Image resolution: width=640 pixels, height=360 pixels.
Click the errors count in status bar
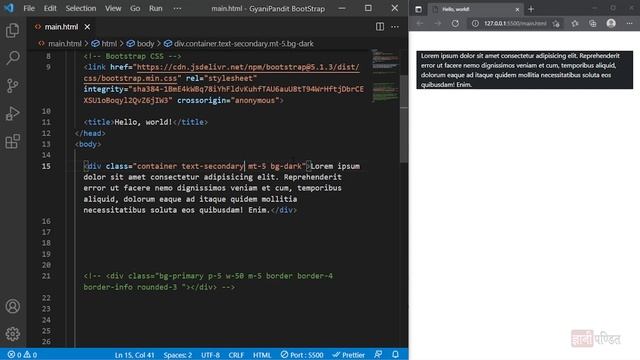pos(15,355)
